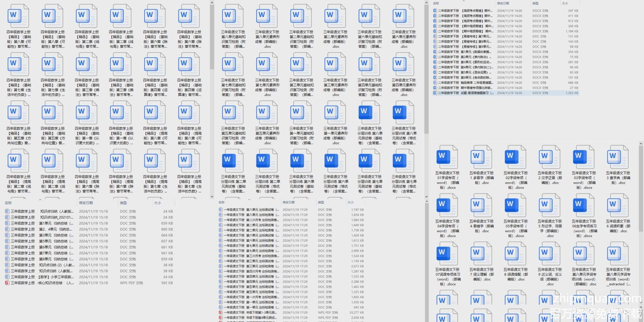Click scroll-up arrow of 五年级语文下册 grid
This screenshot has width=644, height=322.
pyautogui.click(x=641, y=144)
